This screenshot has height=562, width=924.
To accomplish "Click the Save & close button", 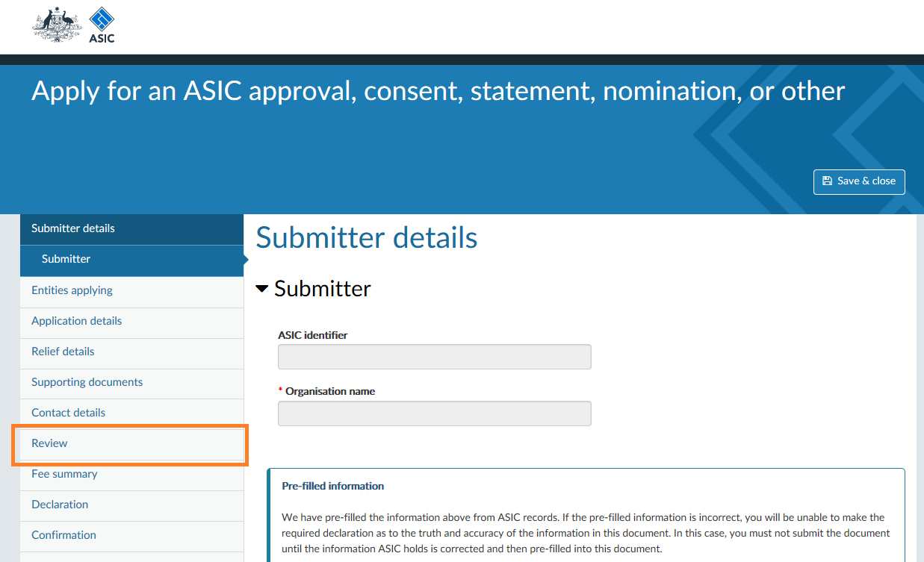I will [x=859, y=181].
